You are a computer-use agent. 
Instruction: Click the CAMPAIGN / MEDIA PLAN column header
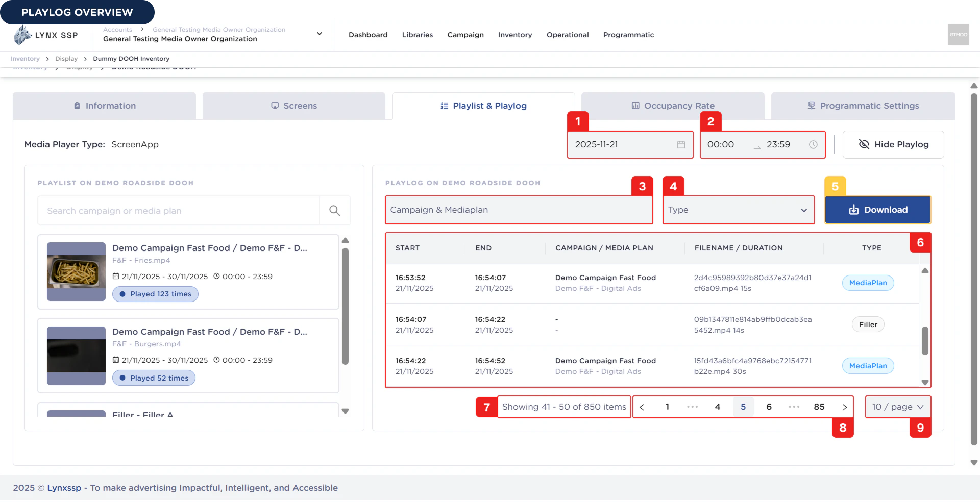point(604,248)
